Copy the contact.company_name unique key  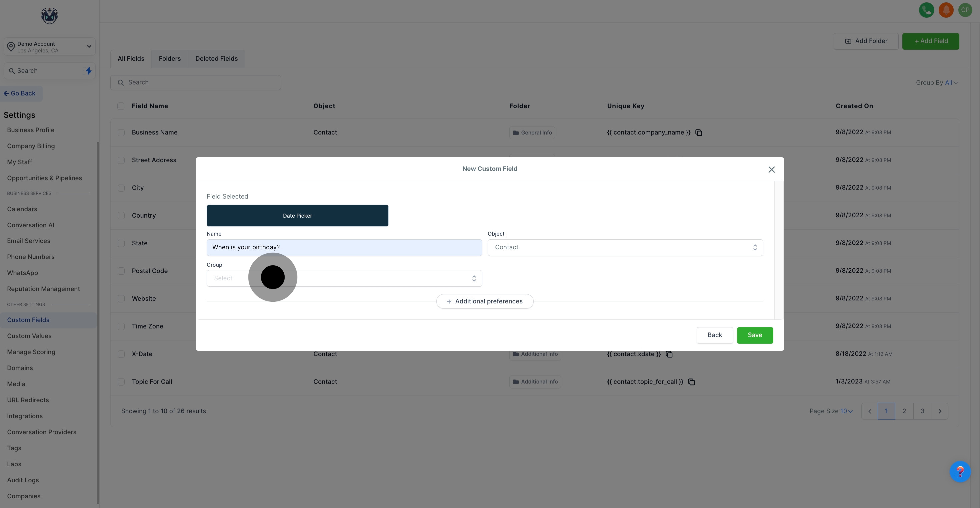pyautogui.click(x=698, y=133)
